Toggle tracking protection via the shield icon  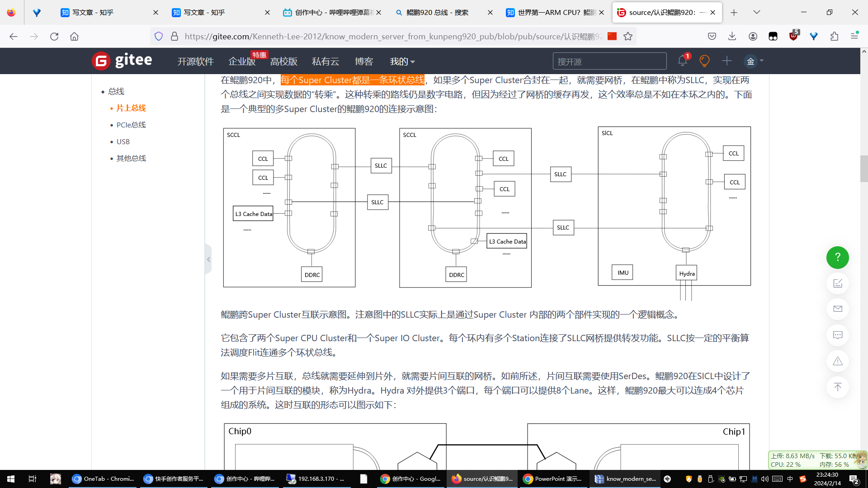158,36
